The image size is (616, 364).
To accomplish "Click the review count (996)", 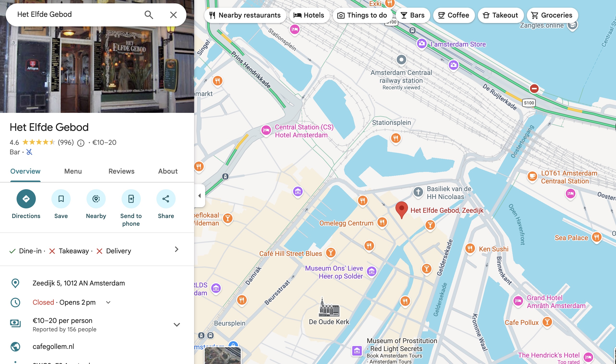I will coord(66,143).
